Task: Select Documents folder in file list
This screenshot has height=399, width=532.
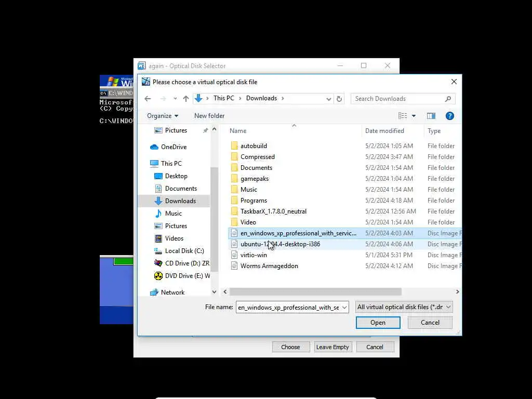Action: [256, 168]
